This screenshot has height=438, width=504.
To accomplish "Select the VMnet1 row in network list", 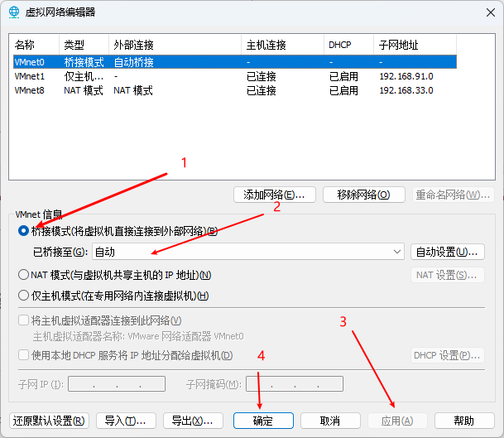I will point(235,76).
